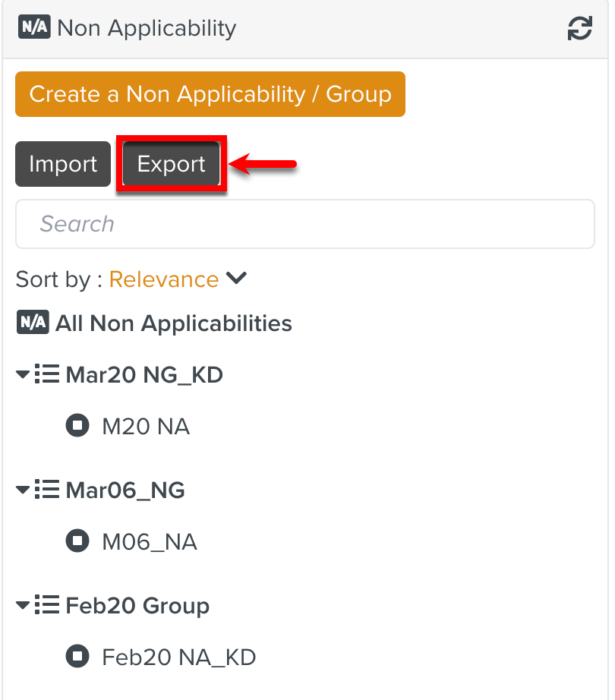This screenshot has height=700, width=615.
Task: Click the chevron next to Relevance
Action: pos(236,278)
